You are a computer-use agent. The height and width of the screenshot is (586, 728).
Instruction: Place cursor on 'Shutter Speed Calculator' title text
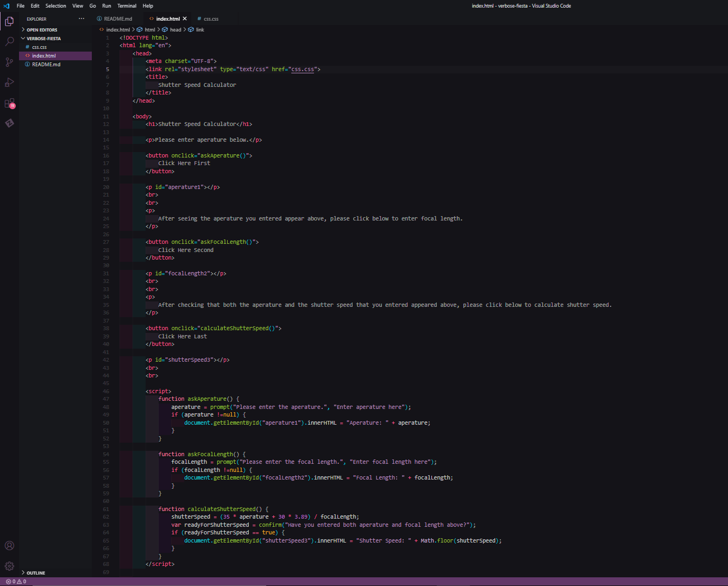click(x=197, y=85)
